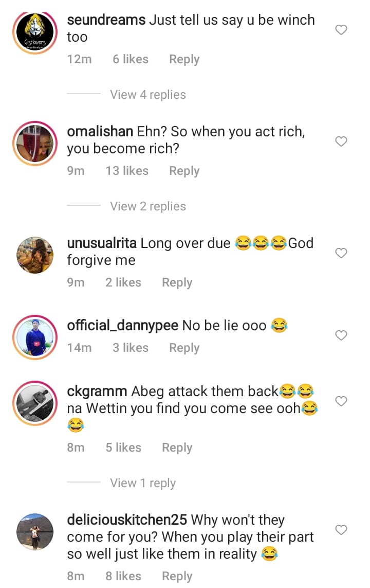Open official_dannypee's avatar
This screenshot has height=588, width=370.
35,337
